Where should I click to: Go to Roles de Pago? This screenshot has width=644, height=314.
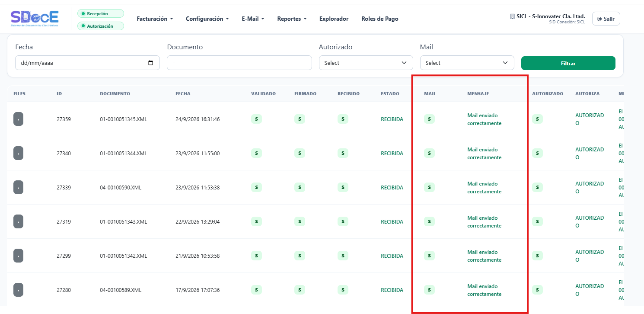pos(380,19)
